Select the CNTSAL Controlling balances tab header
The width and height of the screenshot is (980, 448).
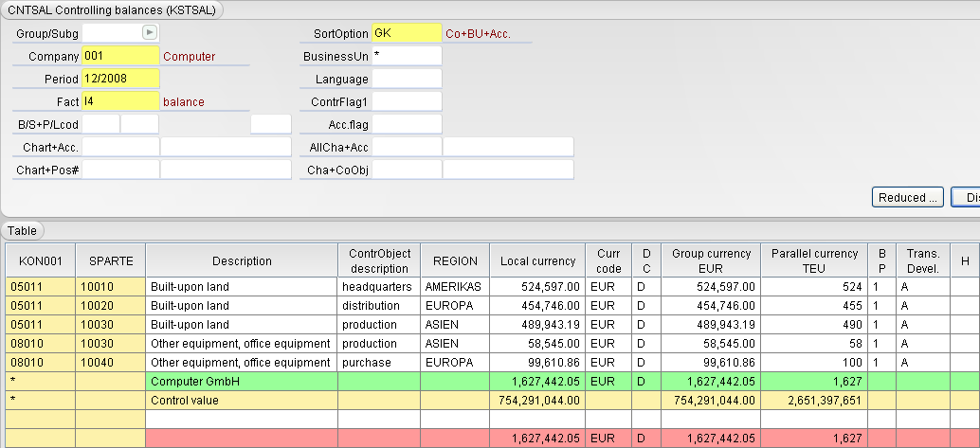pyautogui.click(x=113, y=10)
